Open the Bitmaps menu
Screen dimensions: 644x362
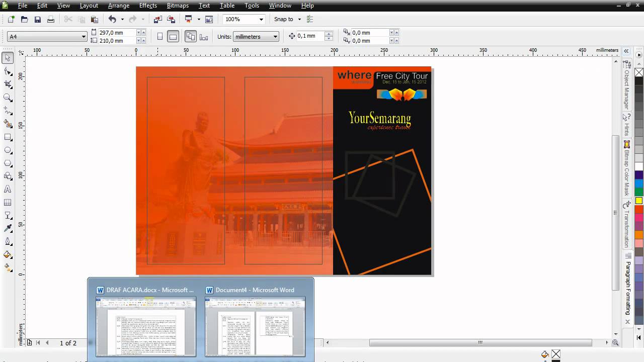(178, 6)
